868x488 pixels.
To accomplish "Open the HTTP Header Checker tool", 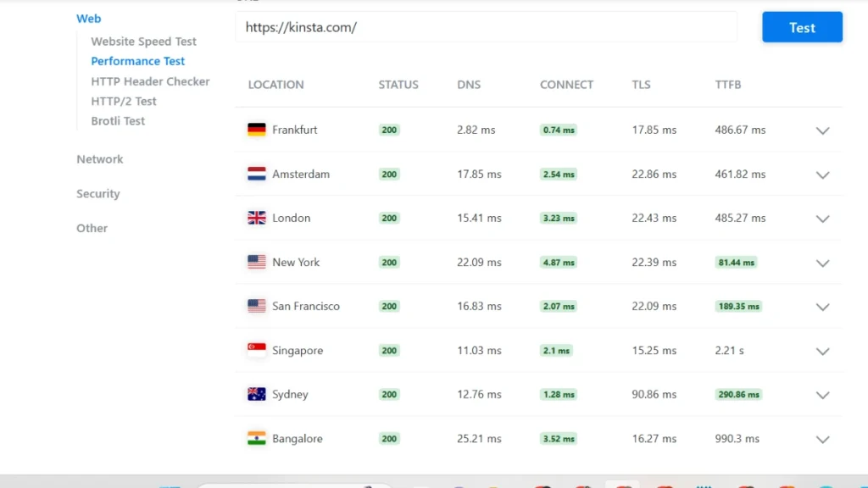I will [150, 81].
